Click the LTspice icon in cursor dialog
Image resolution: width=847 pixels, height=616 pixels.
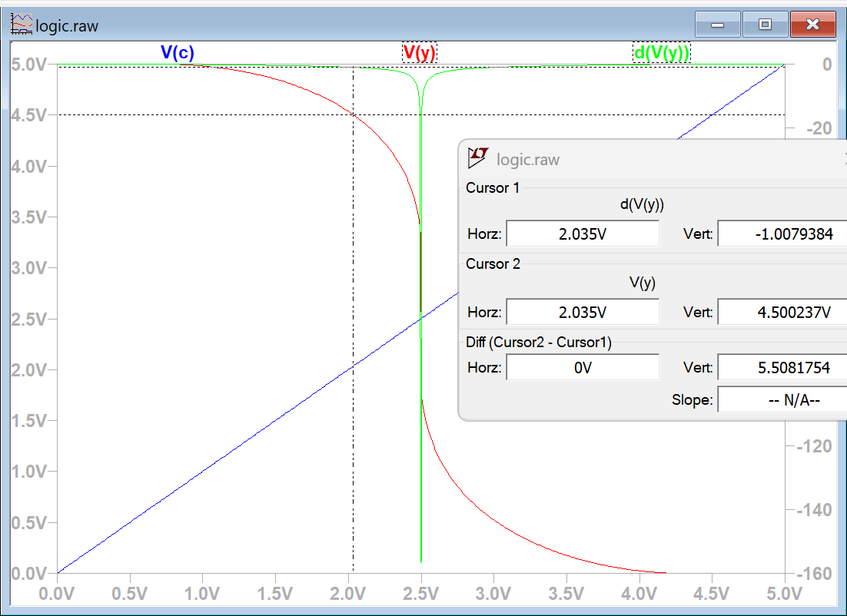click(479, 157)
